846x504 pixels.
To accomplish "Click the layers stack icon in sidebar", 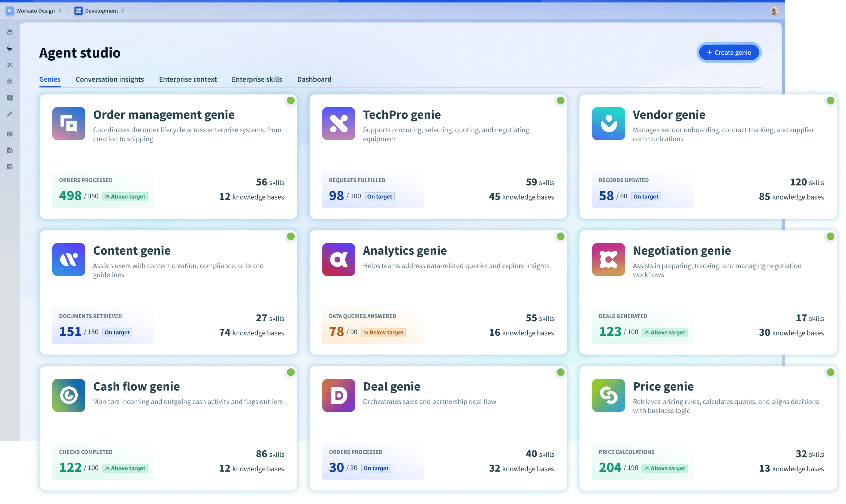I will pyautogui.click(x=10, y=32).
